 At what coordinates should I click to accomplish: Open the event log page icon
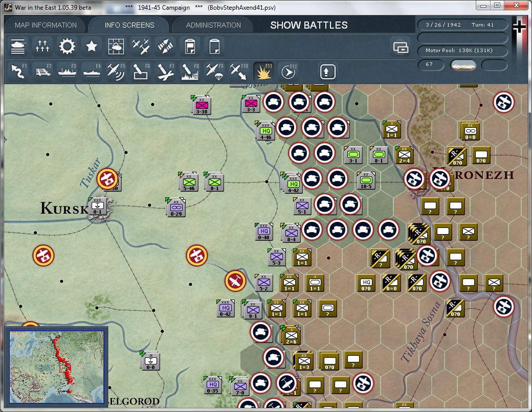[214, 47]
